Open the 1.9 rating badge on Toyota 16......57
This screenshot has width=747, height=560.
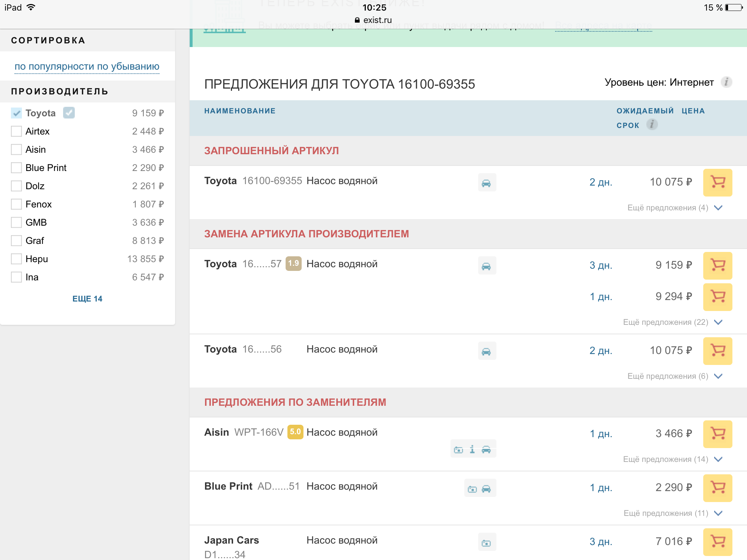coord(294,263)
